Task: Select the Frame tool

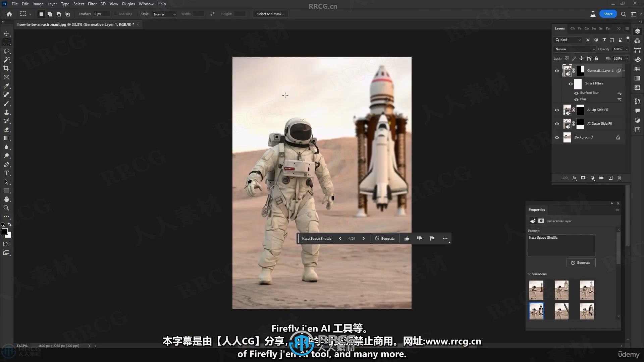Action: click(x=6, y=77)
